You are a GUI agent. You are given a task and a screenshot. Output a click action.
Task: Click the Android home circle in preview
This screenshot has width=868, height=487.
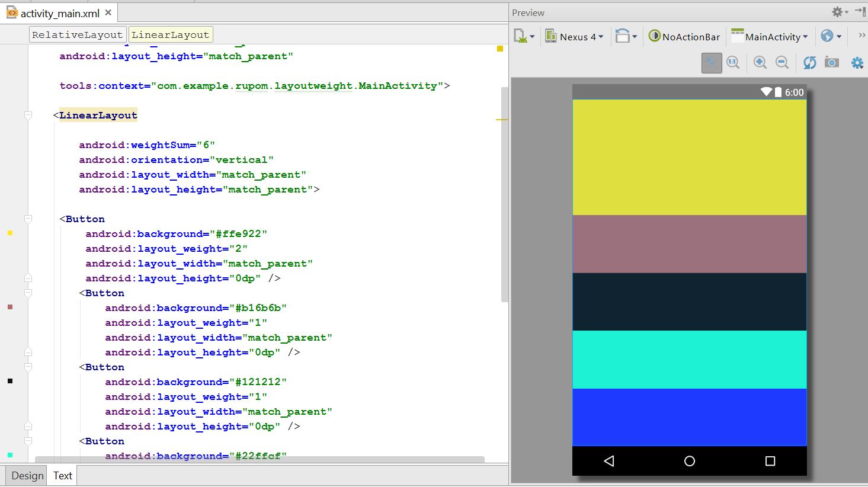click(x=690, y=461)
